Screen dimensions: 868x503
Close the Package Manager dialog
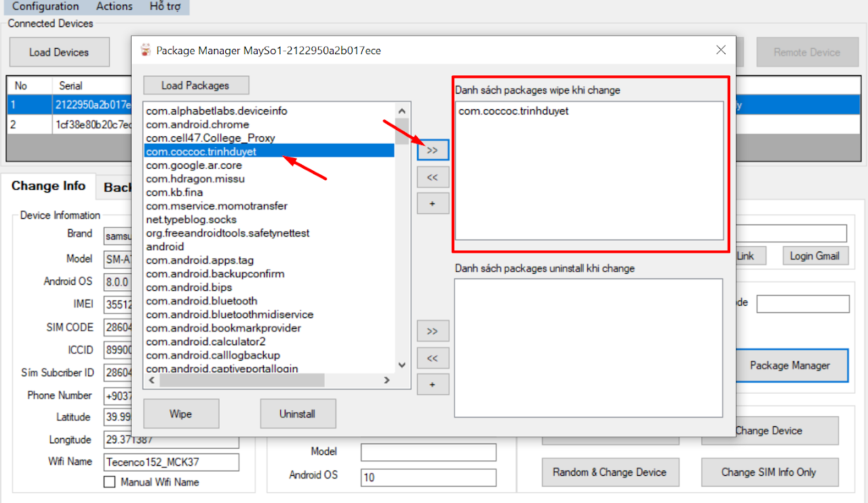721,50
